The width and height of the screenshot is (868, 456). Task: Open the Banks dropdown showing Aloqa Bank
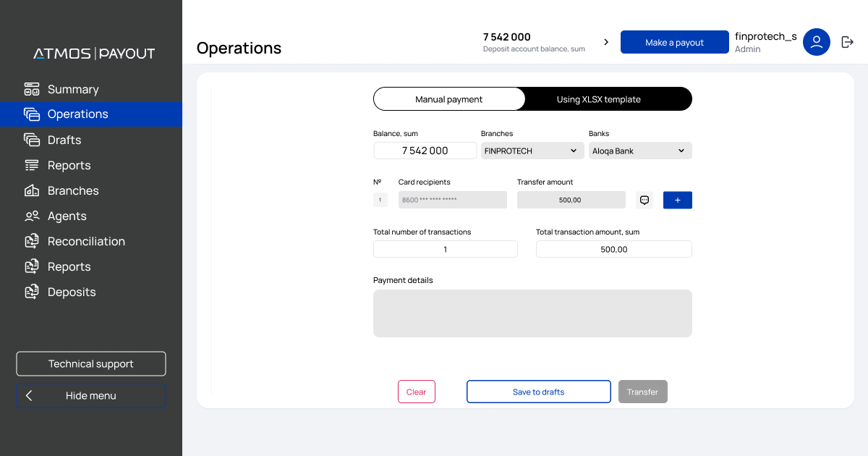pyautogui.click(x=639, y=151)
